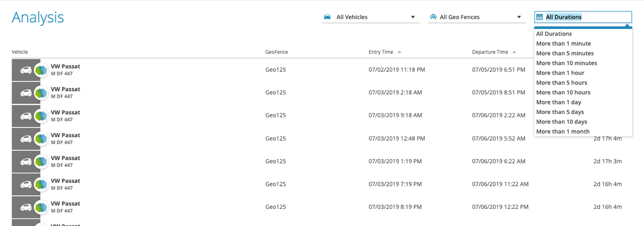Select More than 1 month option

[x=562, y=132]
